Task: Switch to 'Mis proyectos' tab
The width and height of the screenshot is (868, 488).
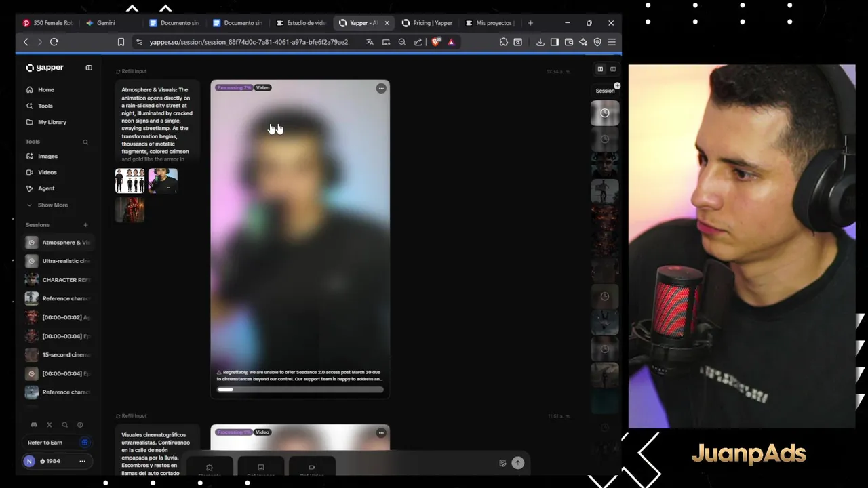Action: coord(490,23)
